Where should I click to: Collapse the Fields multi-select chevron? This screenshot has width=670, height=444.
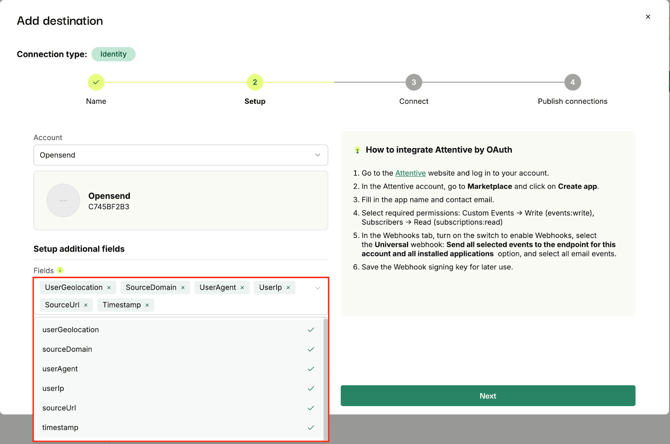tap(317, 288)
